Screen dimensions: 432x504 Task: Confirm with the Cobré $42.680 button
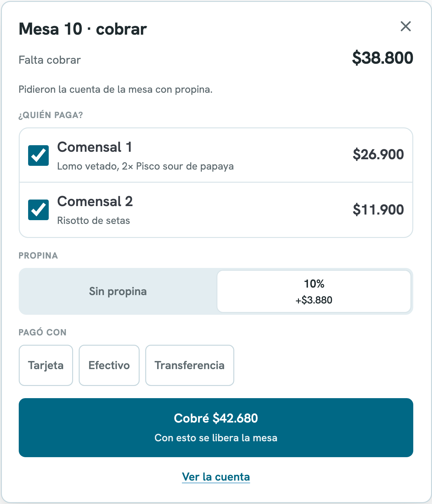tap(216, 427)
